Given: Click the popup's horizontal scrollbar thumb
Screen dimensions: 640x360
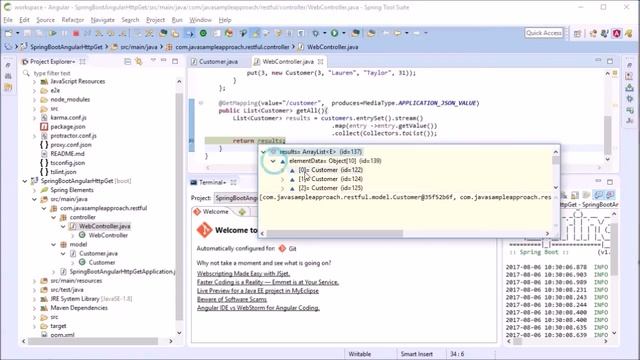Looking at the screenshot, I should pos(335,233).
